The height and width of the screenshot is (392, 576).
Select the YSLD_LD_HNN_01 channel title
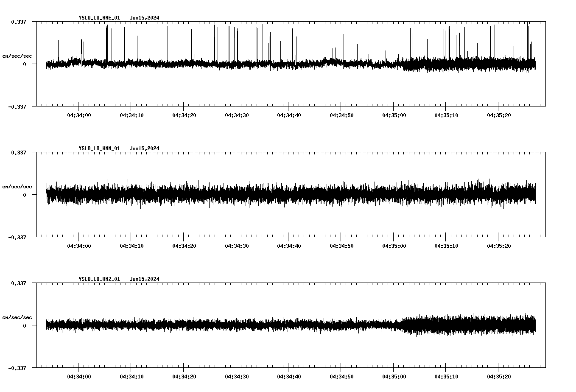(x=99, y=148)
